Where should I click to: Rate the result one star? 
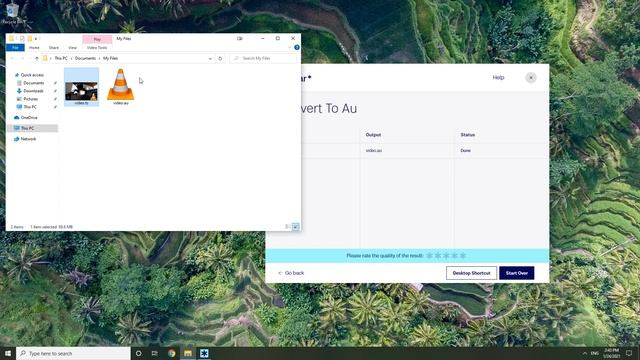point(429,256)
